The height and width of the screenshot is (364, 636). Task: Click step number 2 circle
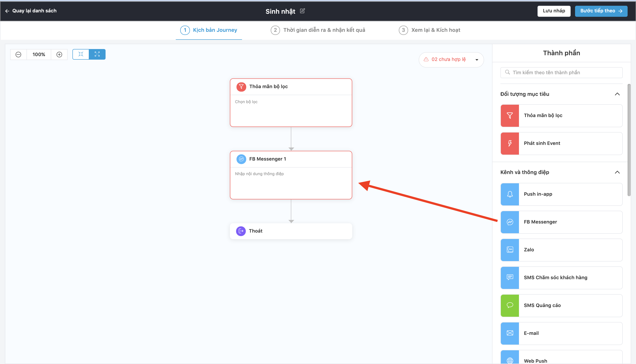pyautogui.click(x=275, y=30)
